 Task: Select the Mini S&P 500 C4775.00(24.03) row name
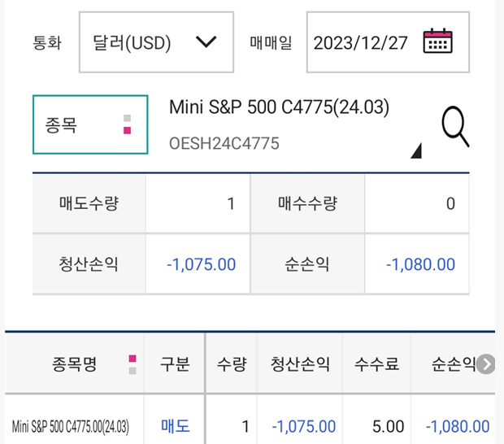pyautogui.click(x=71, y=427)
